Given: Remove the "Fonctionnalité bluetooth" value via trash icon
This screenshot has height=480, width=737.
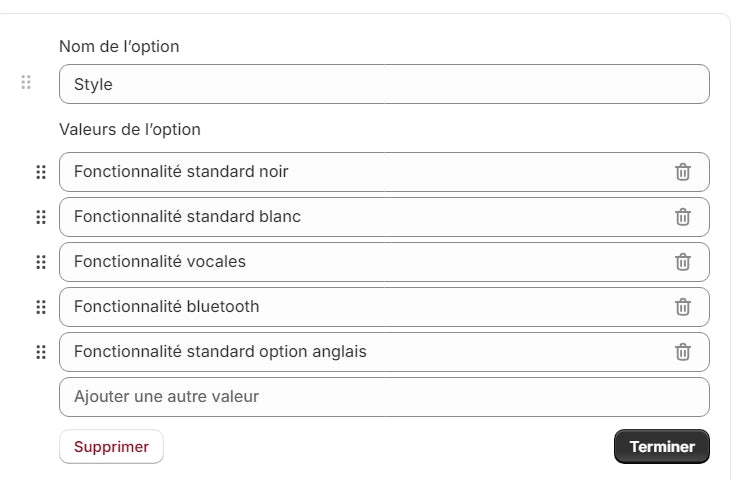Looking at the screenshot, I should (x=683, y=307).
